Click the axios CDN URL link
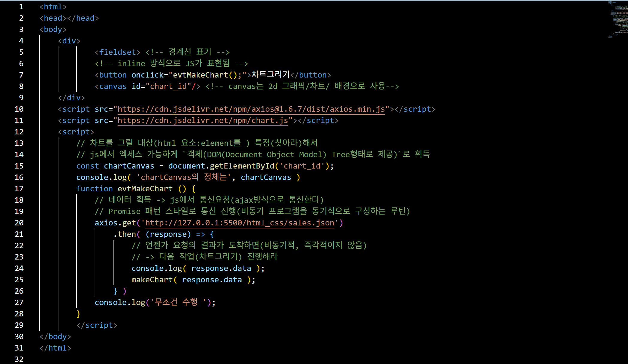The height and width of the screenshot is (364, 628). click(x=251, y=109)
